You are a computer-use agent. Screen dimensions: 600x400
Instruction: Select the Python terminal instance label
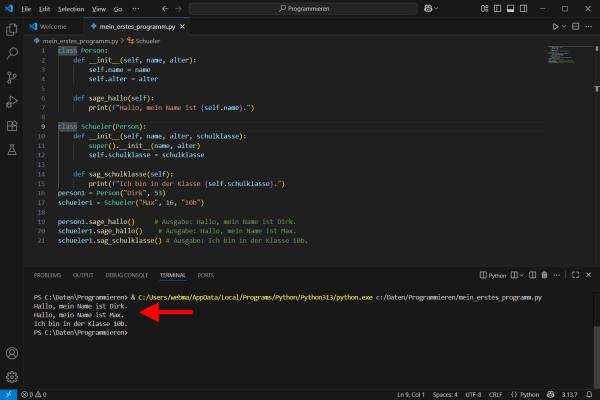(493, 276)
